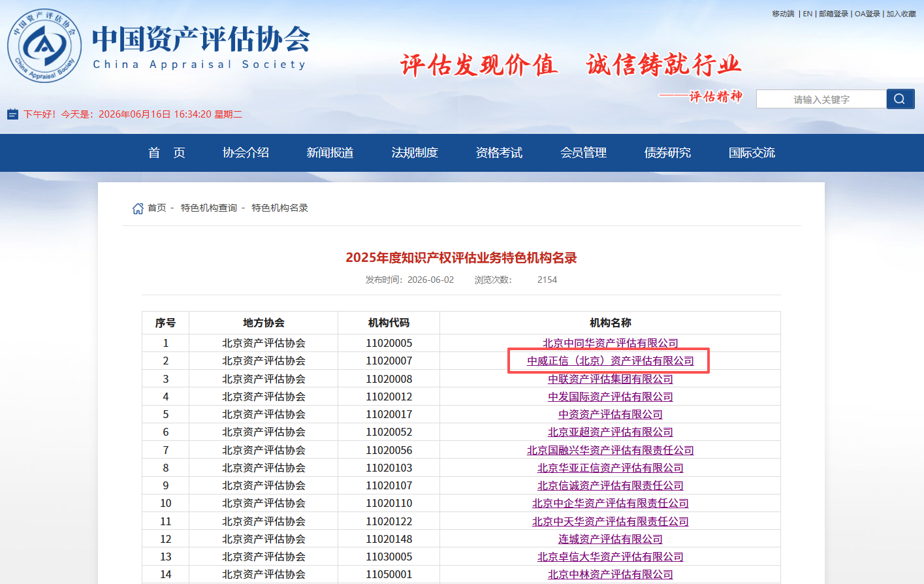The width and height of the screenshot is (924, 584).
Task: Open 北京中同华资产评估有限公司 link
Action: (611, 343)
